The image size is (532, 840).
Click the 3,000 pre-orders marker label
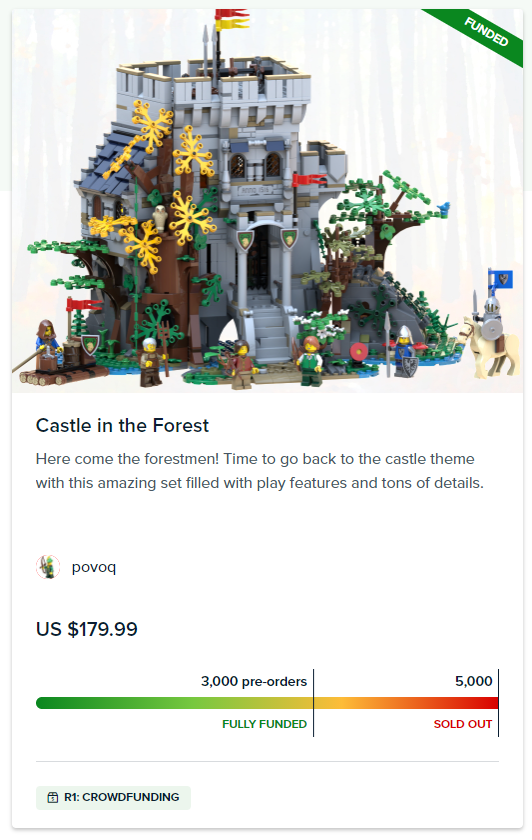254,681
